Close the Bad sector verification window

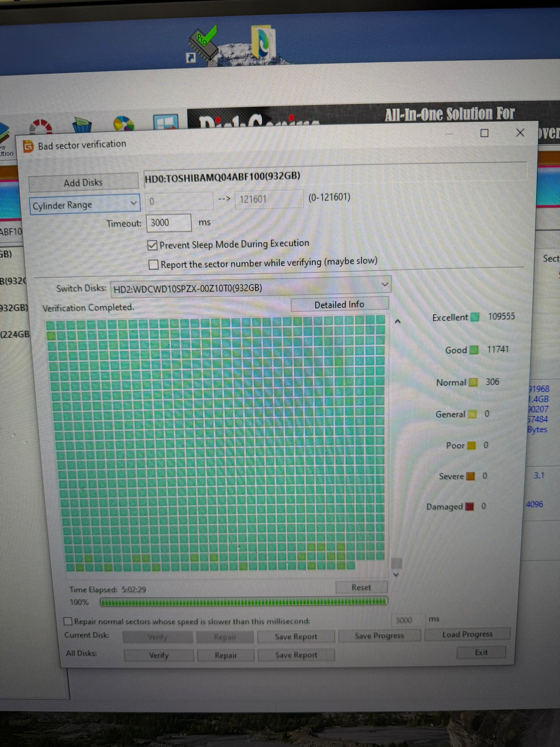pos(520,133)
